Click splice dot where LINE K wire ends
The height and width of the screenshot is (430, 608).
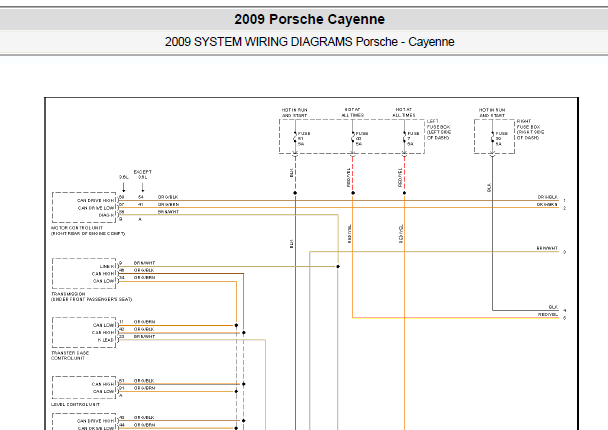(x=338, y=266)
